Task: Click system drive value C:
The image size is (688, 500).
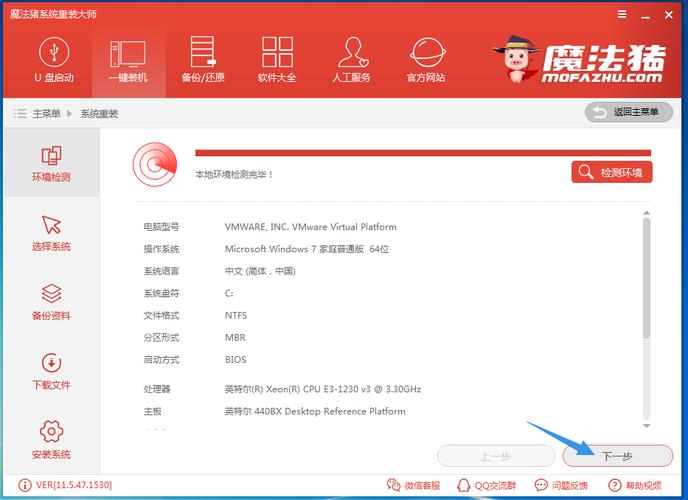Action: point(229,293)
